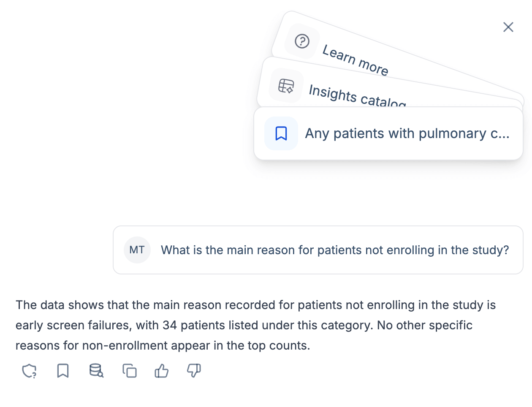Click the Insights catalog table icon
532x407 pixels.
286,86
